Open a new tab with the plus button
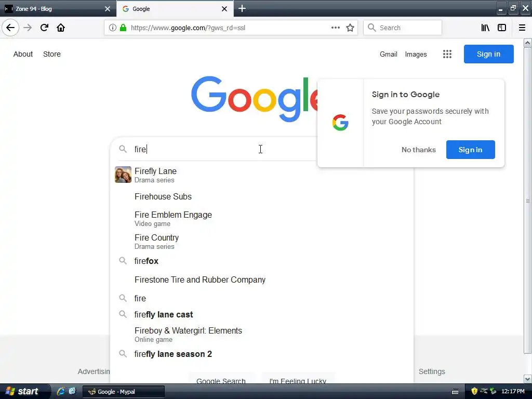 242,8
